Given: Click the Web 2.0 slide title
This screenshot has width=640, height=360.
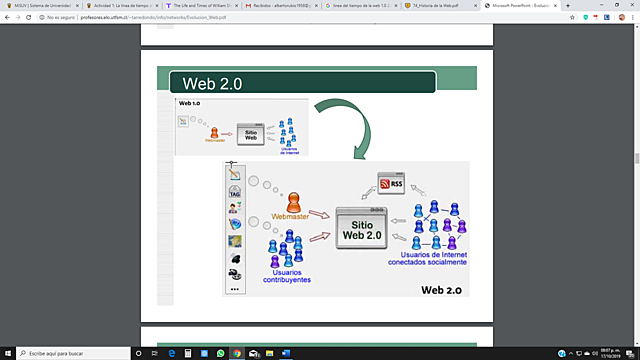Looking at the screenshot, I should click(212, 84).
